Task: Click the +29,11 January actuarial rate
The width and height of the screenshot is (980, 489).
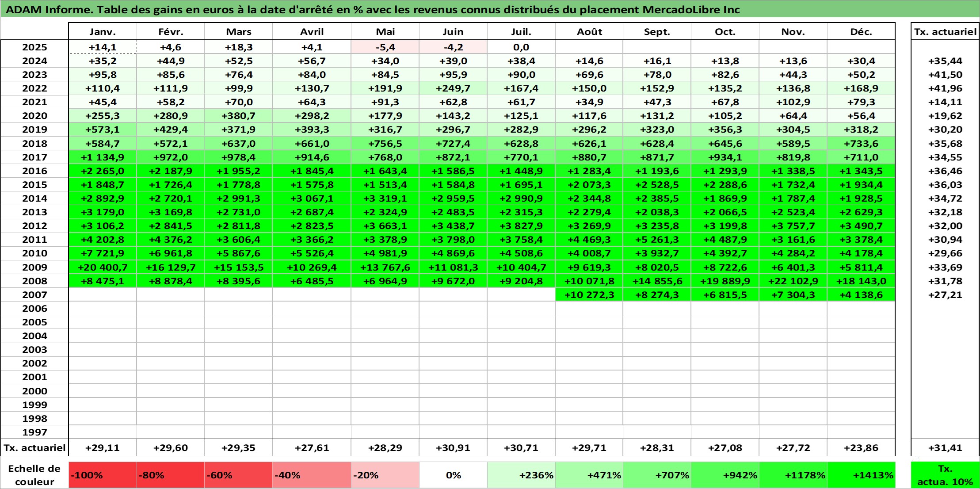Action: pyautogui.click(x=103, y=448)
